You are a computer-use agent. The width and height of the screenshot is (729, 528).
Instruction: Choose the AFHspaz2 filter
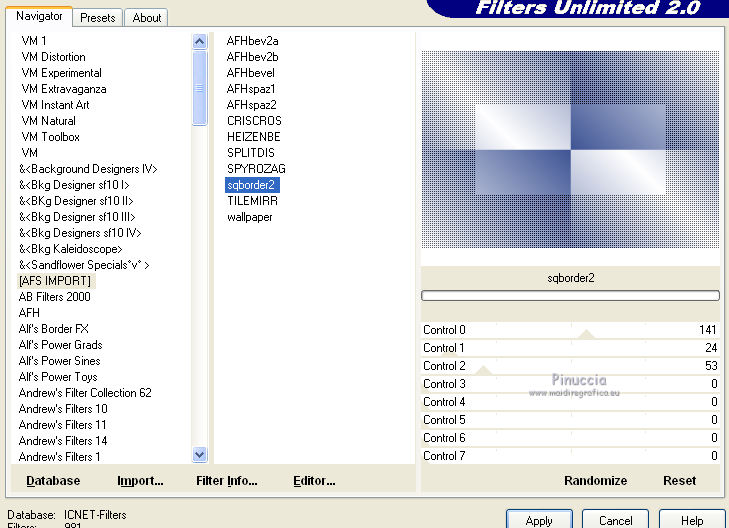tap(252, 105)
